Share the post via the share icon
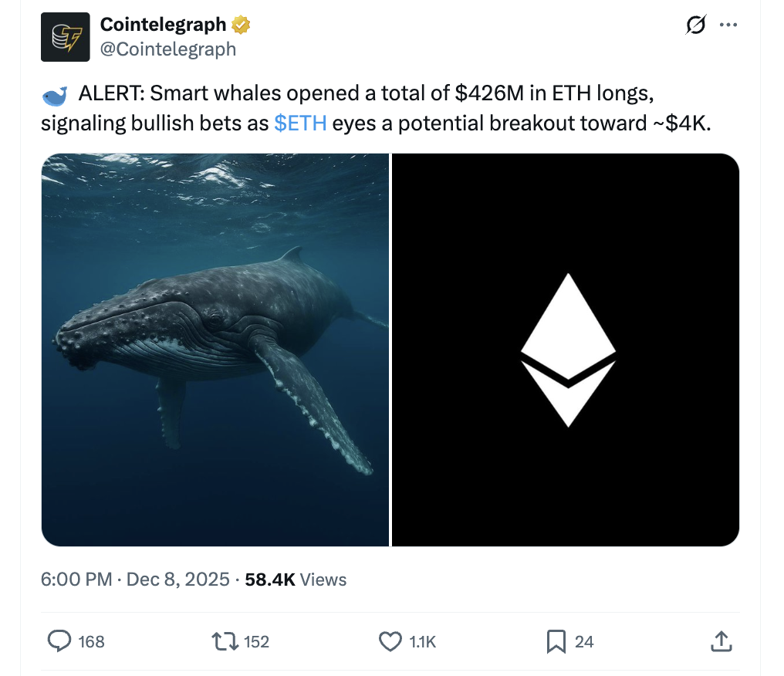 click(x=722, y=641)
